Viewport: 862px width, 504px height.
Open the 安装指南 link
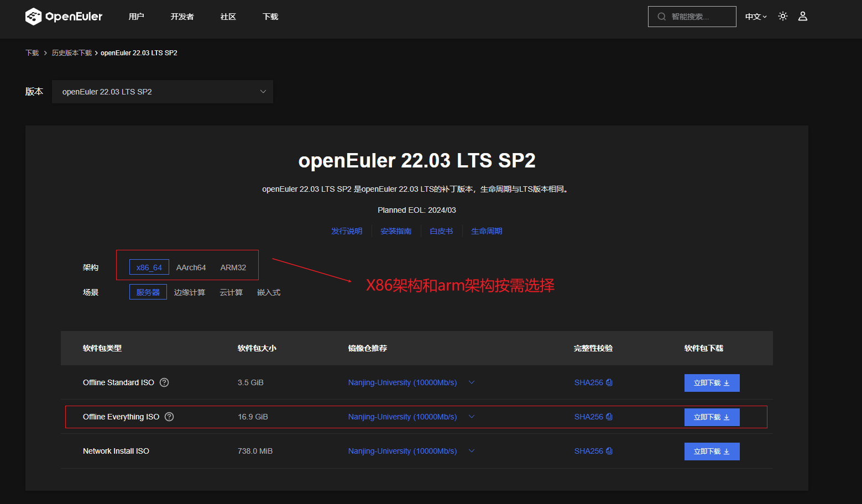pos(396,231)
